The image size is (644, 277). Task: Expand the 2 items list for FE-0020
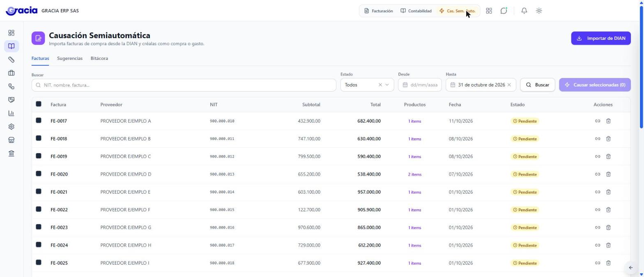pyautogui.click(x=414, y=174)
